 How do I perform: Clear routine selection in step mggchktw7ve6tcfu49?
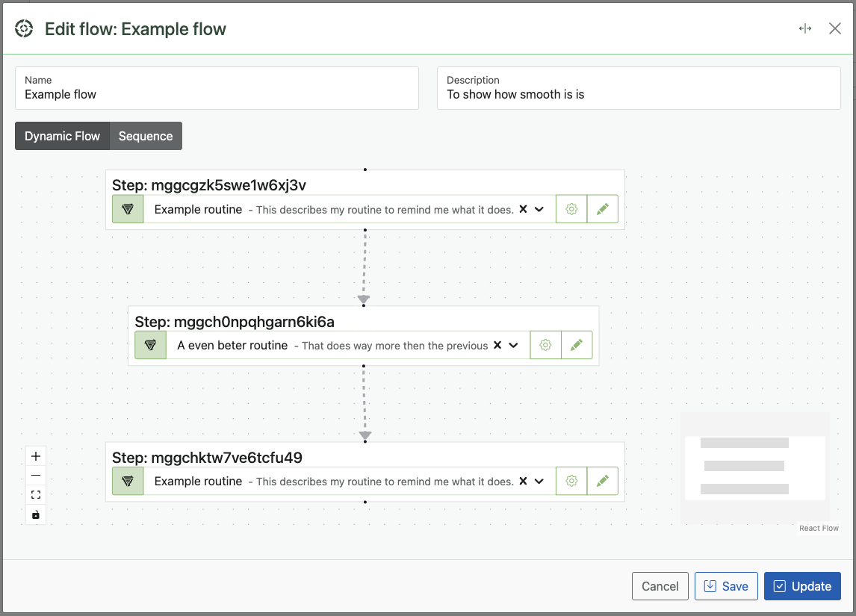523,481
